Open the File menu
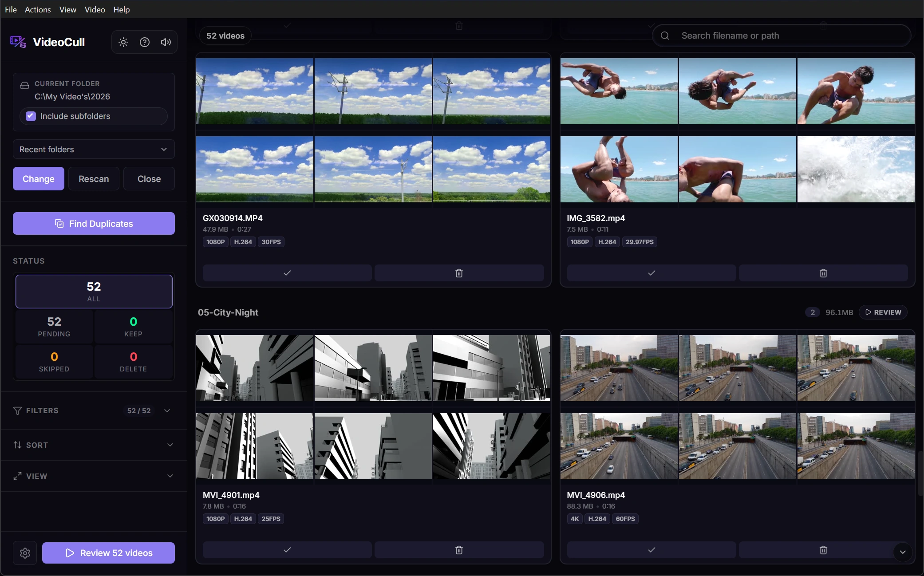The image size is (924, 576). pos(11,9)
